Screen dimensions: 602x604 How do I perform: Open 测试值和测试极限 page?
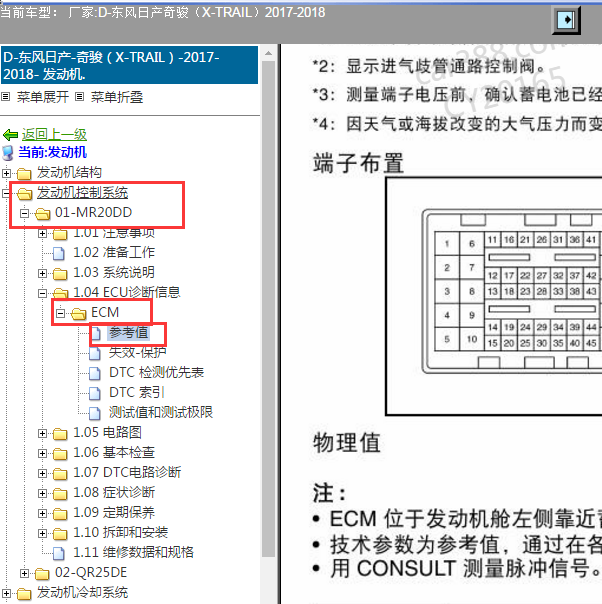(161, 413)
